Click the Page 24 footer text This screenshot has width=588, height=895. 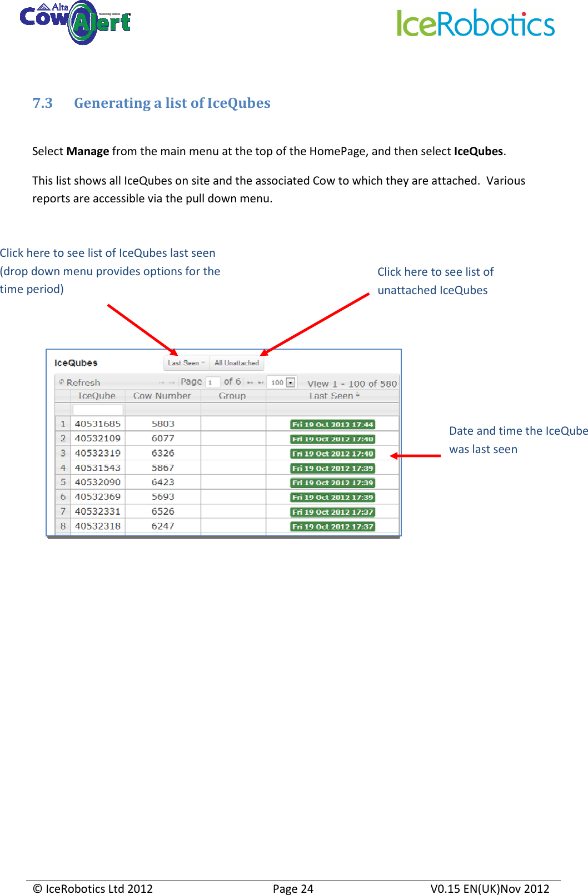(x=293, y=888)
